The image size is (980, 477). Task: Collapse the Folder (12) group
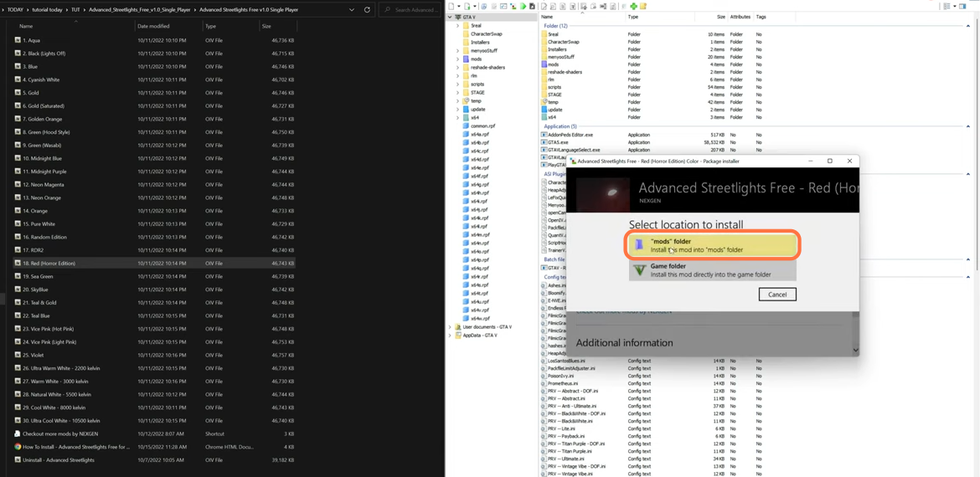[x=967, y=26]
